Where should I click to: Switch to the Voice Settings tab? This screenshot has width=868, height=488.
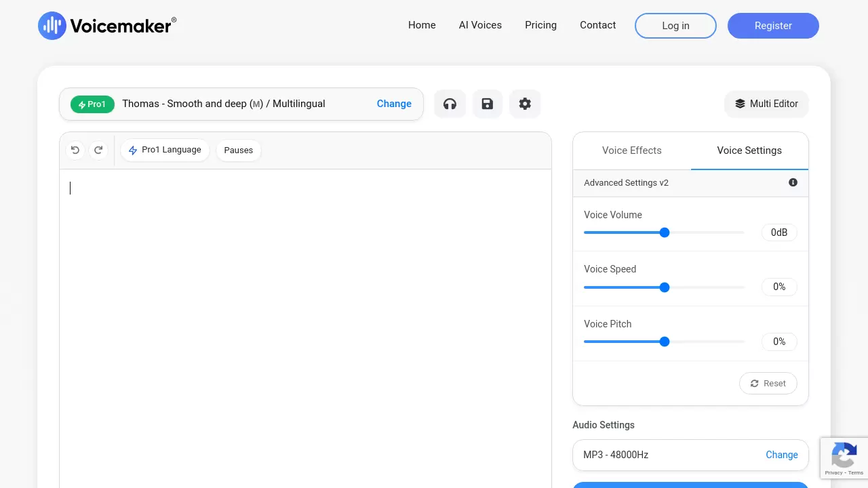749,150
